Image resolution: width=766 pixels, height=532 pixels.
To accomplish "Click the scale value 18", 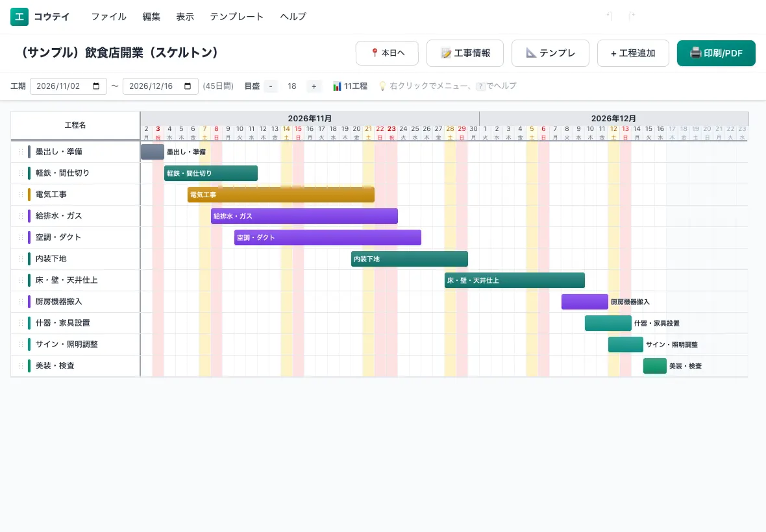I will click(292, 86).
